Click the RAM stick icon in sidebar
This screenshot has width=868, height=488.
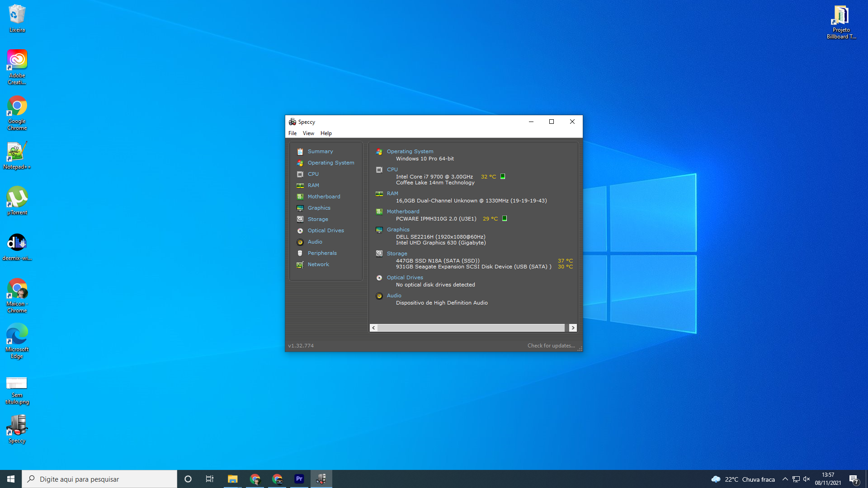click(300, 186)
